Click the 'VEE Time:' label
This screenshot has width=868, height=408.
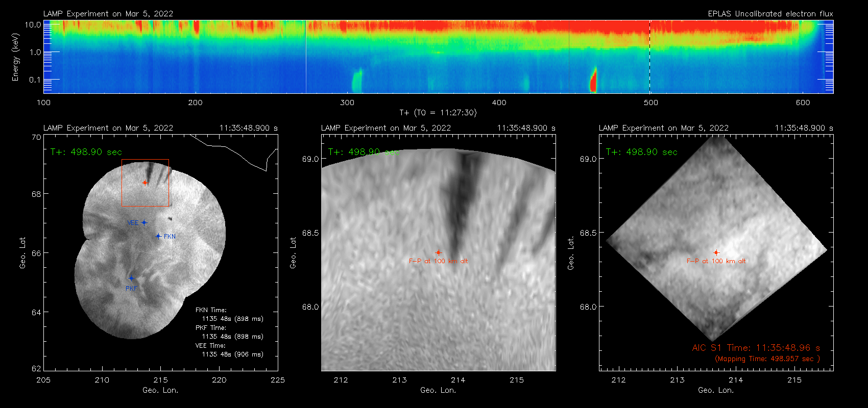tap(211, 346)
